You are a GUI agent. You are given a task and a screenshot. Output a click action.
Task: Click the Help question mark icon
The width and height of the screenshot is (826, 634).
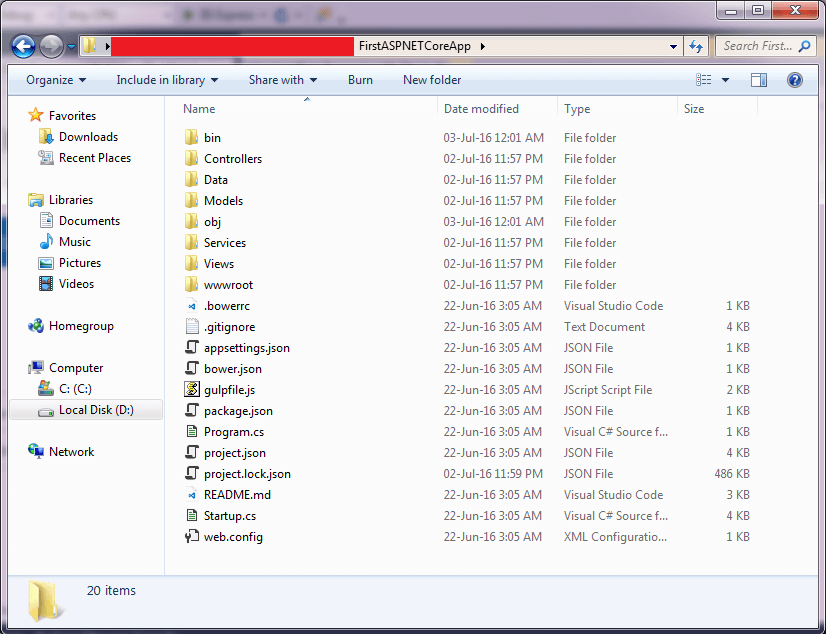click(x=794, y=80)
